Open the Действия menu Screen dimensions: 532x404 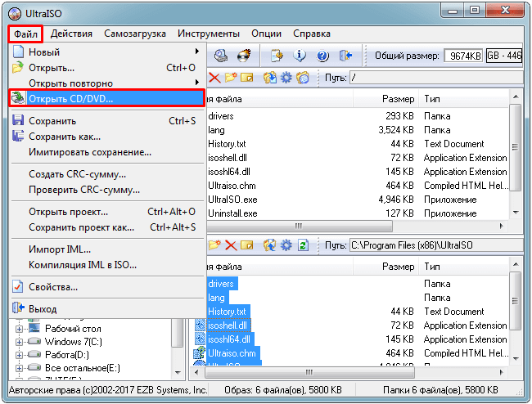pyautogui.click(x=71, y=34)
